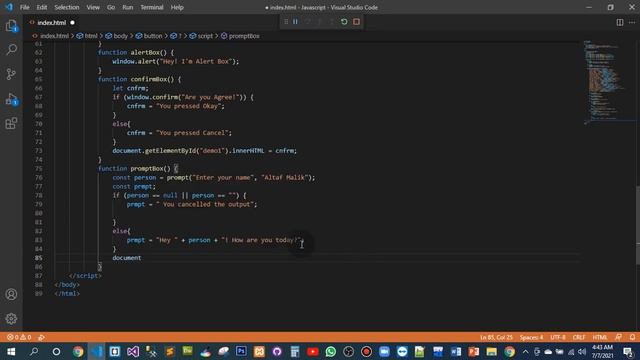Click the errors and warnings counter
Viewport: 640px width, 360px height.
coord(19,337)
